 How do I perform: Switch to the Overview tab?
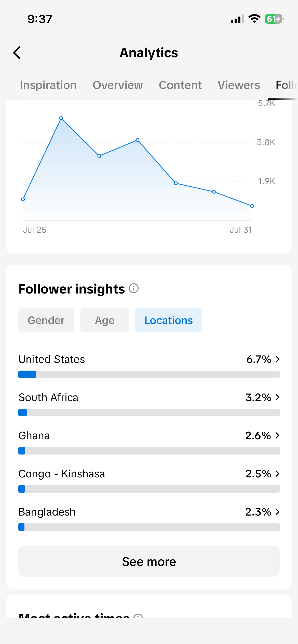[118, 85]
